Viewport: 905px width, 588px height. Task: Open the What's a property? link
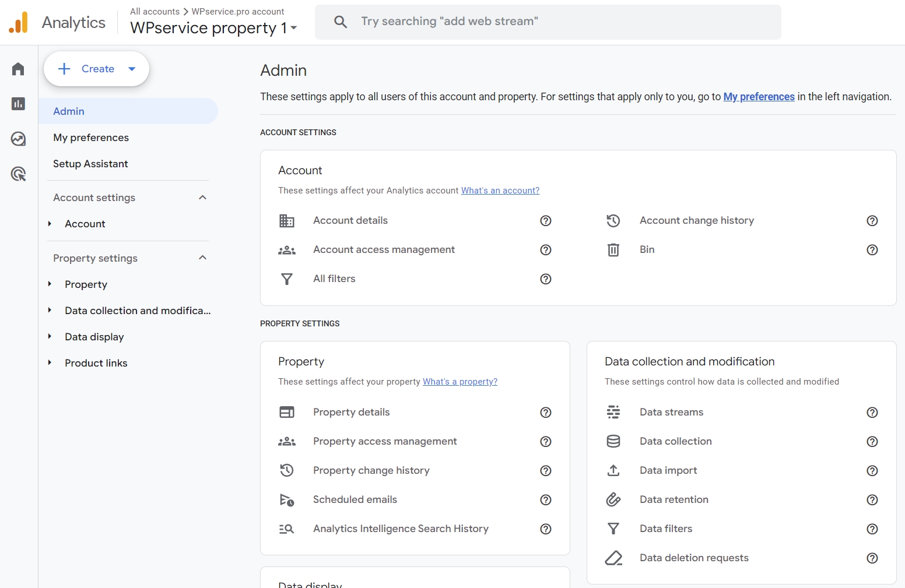460,382
